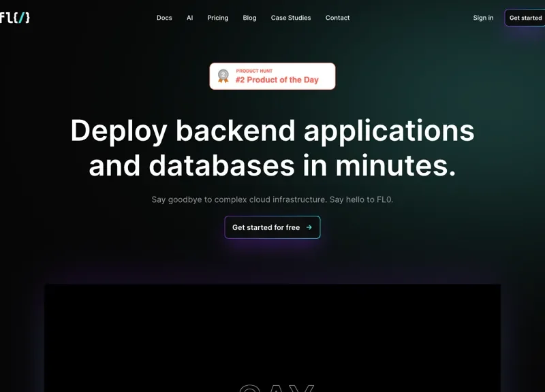Click the "#2 Product of the Day" text
This screenshot has height=392, width=545.
point(277,80)
